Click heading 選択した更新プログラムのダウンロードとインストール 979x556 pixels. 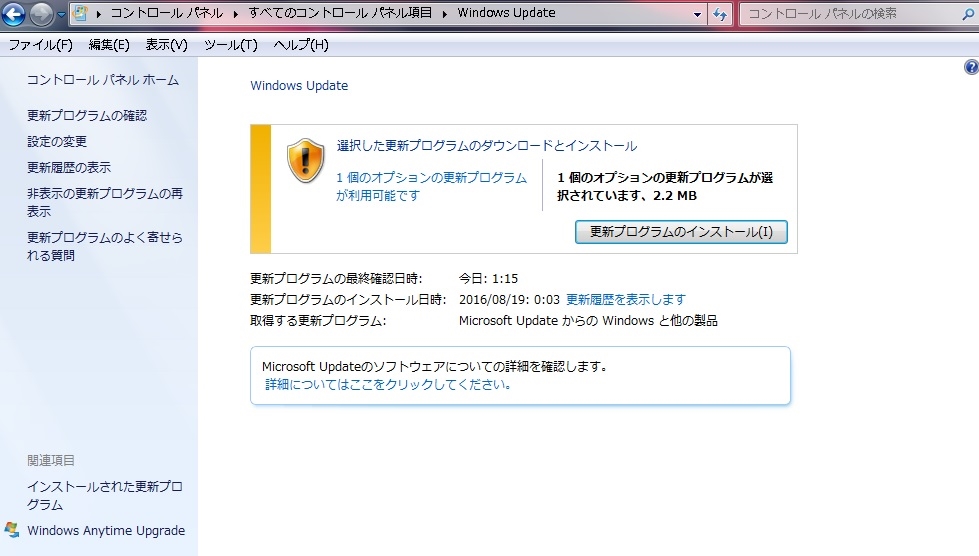pos(487,145)
